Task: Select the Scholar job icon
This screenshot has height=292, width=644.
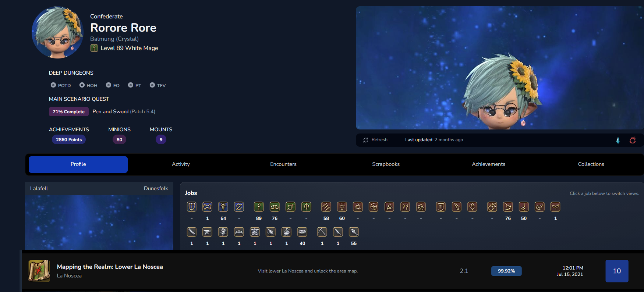Action: click(x=275, y=207)
